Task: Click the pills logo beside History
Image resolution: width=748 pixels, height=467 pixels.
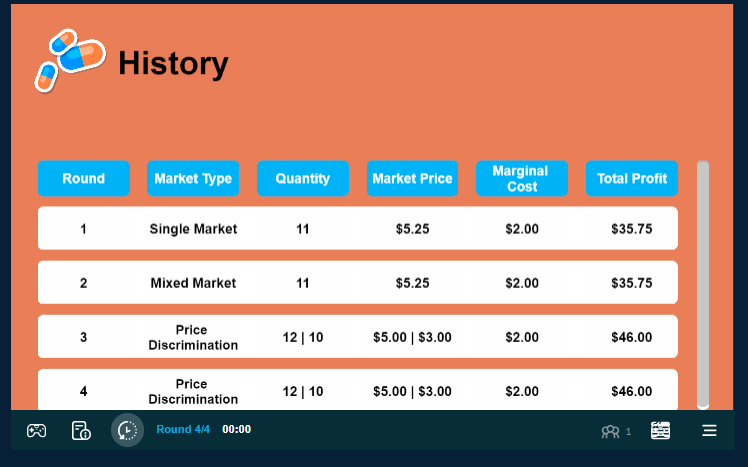Action: pos(70,60)
